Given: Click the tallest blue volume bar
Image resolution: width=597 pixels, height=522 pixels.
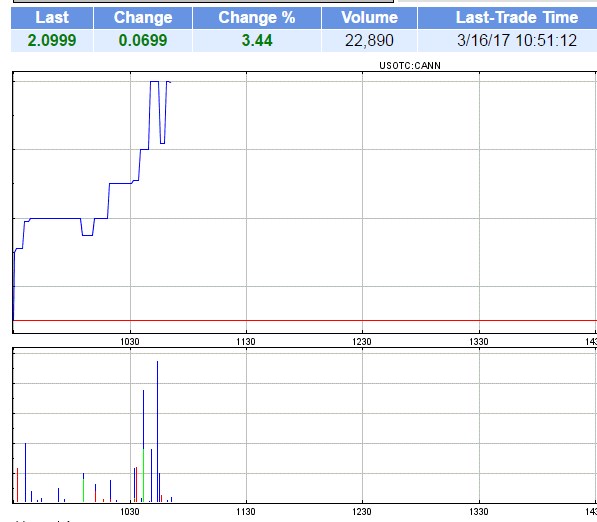Looking at the screenshot, I should point(157,431).
